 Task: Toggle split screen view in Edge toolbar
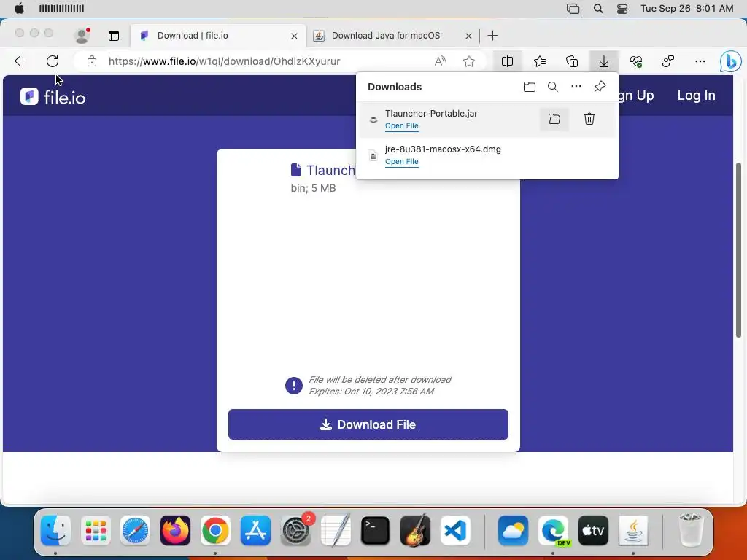click(x=508, y=61)
